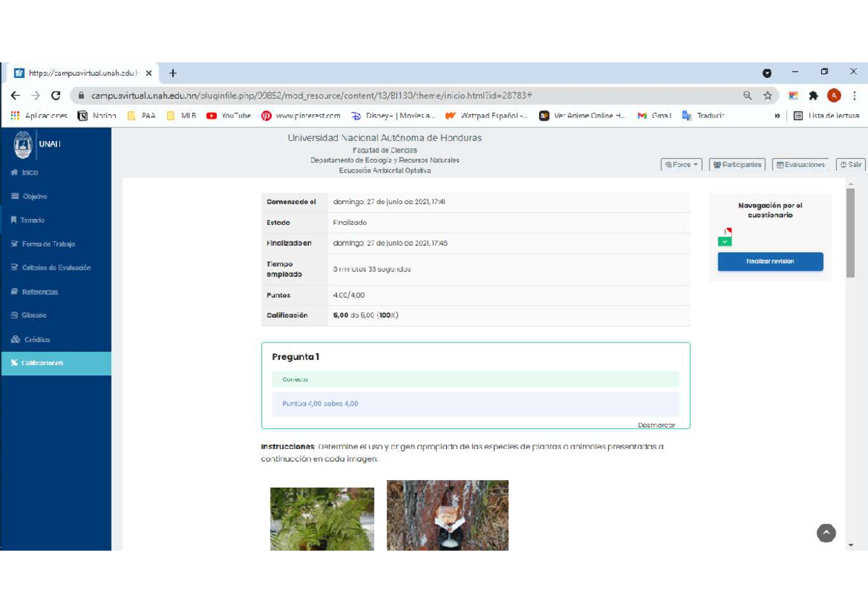Click the page vertical scrollbar thumb
The image size is (868, 613).
point(851,231)
